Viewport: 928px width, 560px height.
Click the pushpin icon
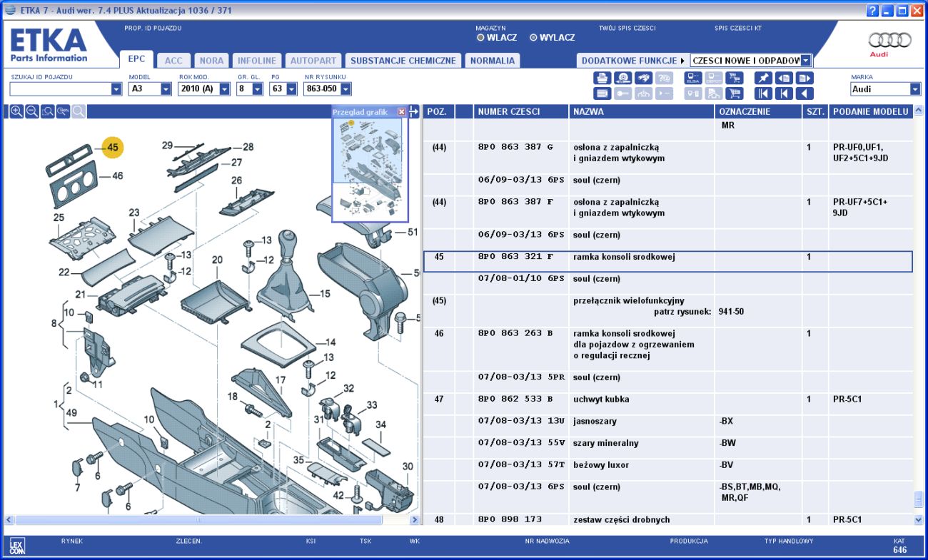[763, 78]
